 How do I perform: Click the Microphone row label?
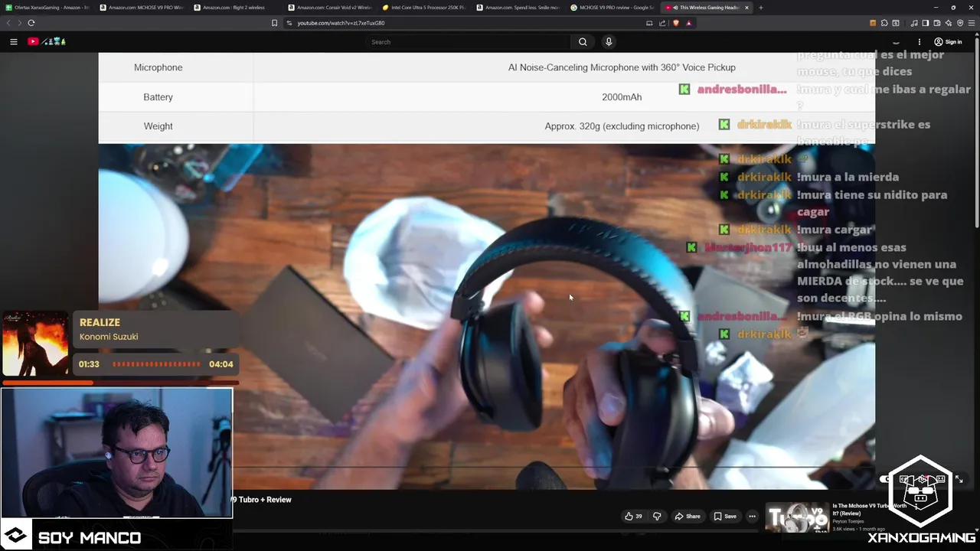tap(158, 67)
